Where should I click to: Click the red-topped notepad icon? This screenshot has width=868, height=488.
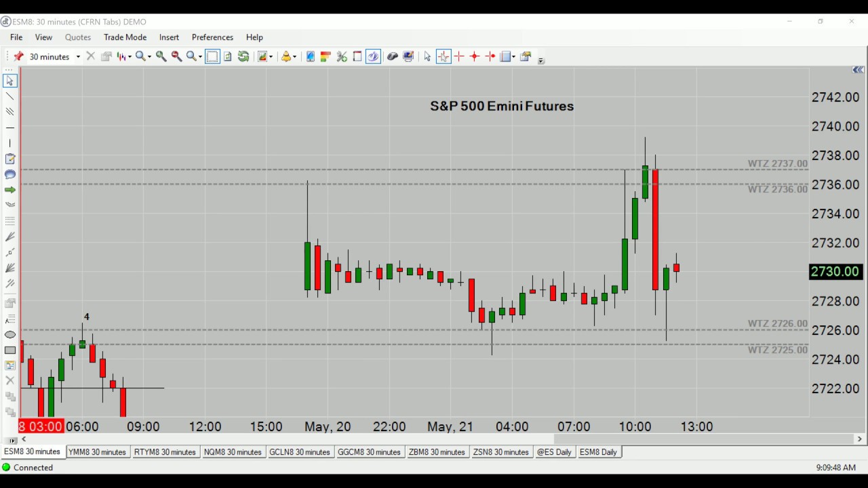pyautogui.click(x=357, y=57)
